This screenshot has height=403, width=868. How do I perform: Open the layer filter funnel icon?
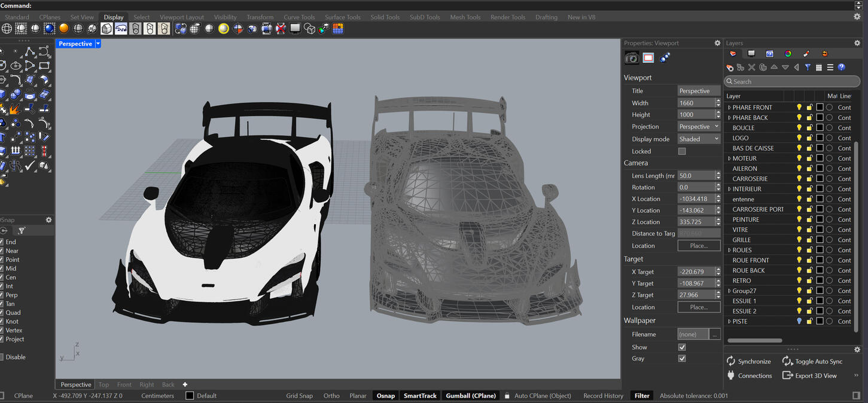808,67
